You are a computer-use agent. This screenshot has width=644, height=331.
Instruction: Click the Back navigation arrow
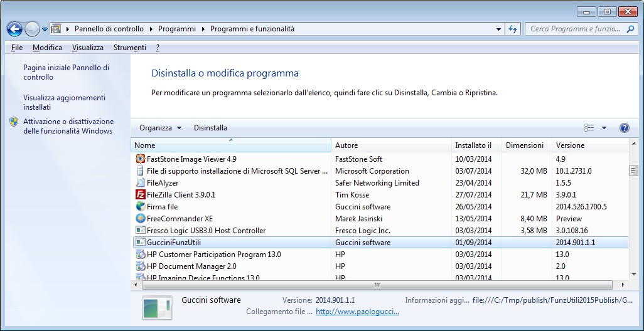[x=14, y=29]
